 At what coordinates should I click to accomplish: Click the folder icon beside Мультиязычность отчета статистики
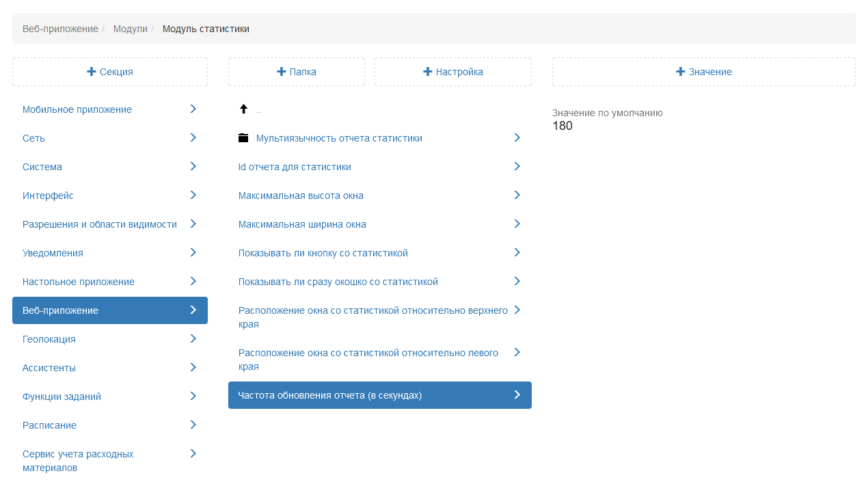click(243, 138)
